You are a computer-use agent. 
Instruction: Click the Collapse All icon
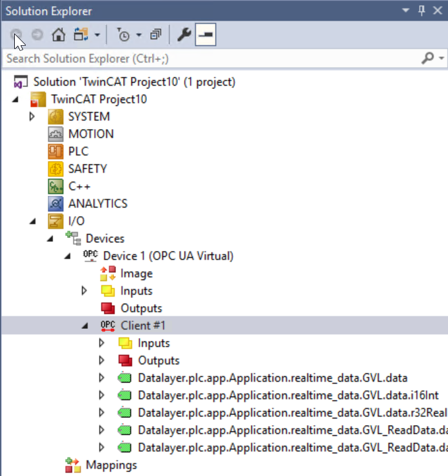pyautogui.click(x=155, y=35)
